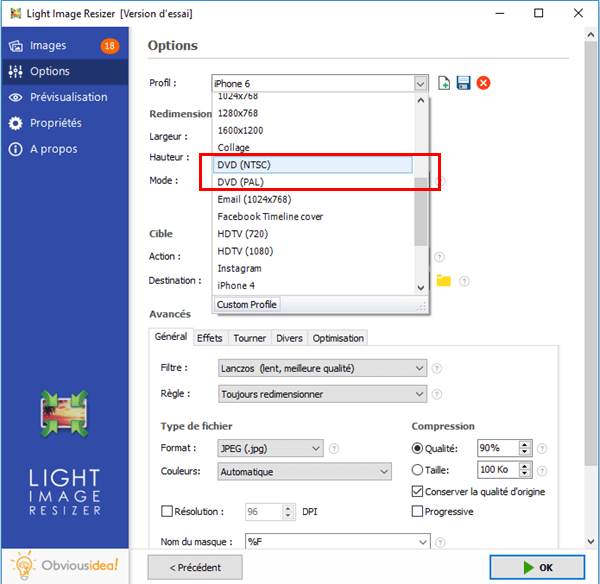Screen dimensions: 600x584
Task: Select the Instagram profile
Action: point(313,269)
